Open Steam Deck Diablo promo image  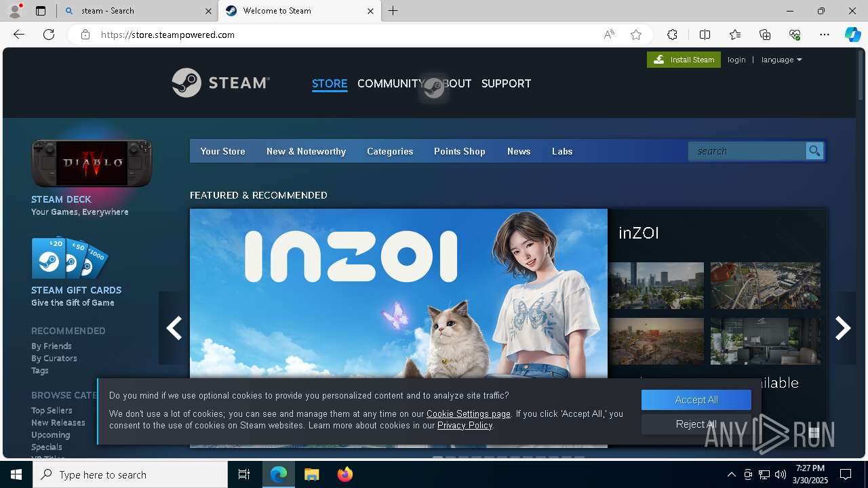point(92,163)
